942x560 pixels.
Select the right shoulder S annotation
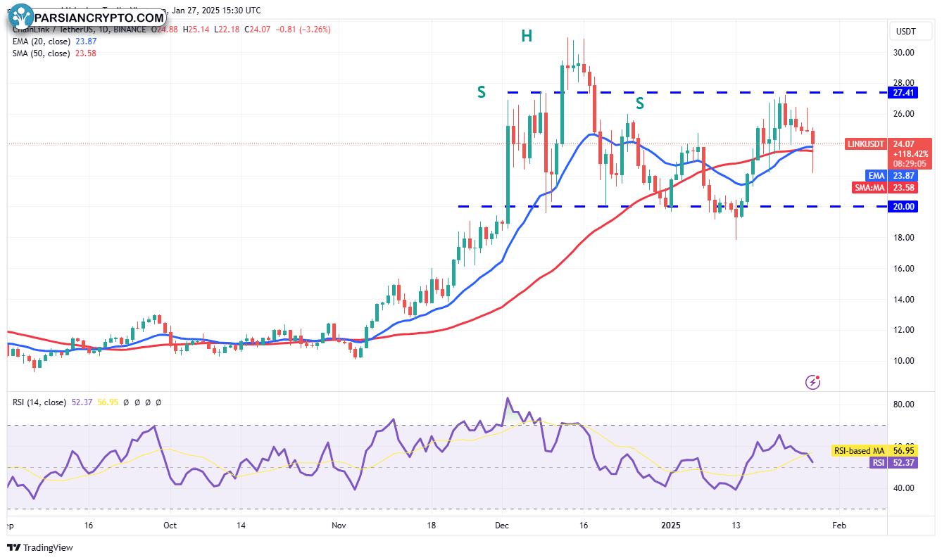[639, 103]
